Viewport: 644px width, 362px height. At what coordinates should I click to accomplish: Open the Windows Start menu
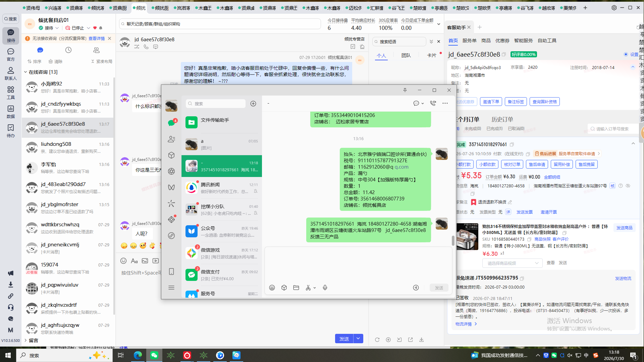[8, 355]
